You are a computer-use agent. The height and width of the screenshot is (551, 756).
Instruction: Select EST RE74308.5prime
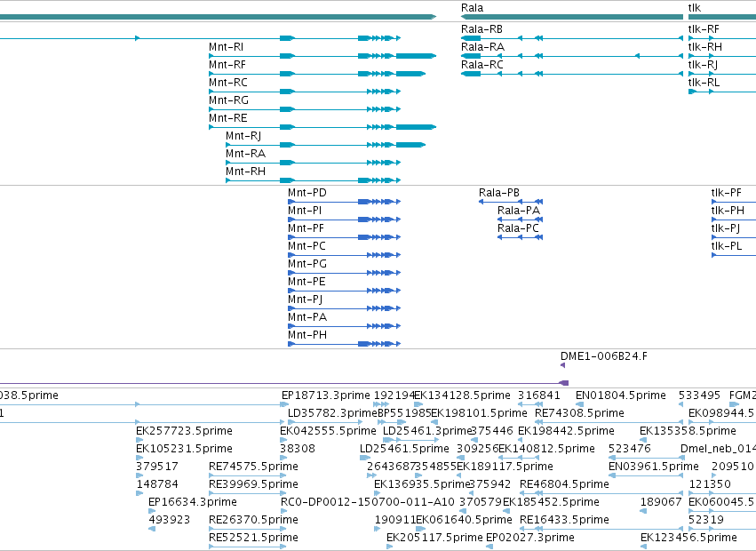(579, 413)
